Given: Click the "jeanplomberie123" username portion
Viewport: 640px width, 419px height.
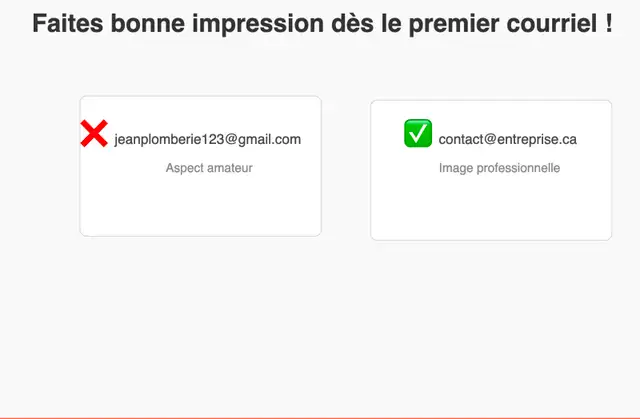Looking at the screenshot, I should coord(169,140).
